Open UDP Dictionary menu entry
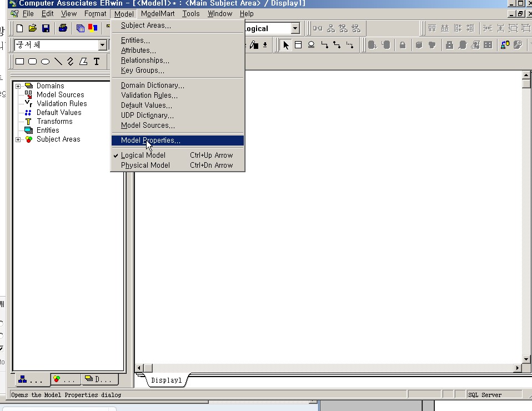The height and width of the screenshot is (411, 532). coord(178,116)
